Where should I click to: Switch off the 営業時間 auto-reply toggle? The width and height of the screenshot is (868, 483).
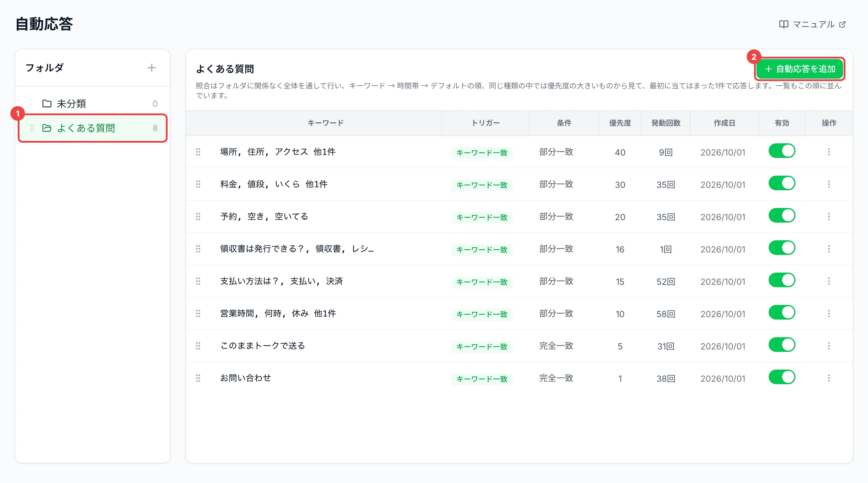(x=782, y=313)
